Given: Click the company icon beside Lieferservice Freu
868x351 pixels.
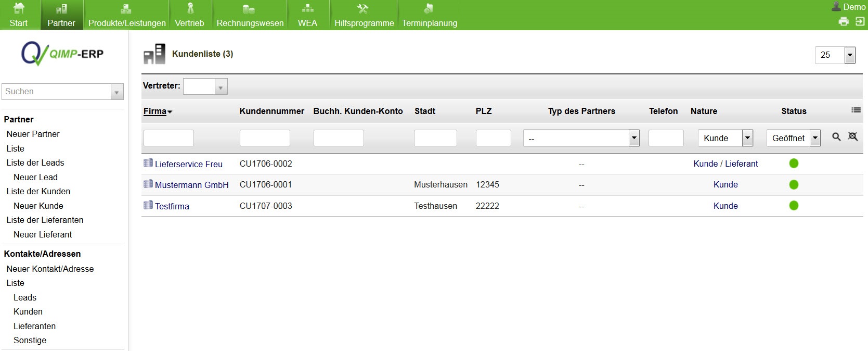Looking at the screenshot, I should pyautogui.click(x=148, y=163).
